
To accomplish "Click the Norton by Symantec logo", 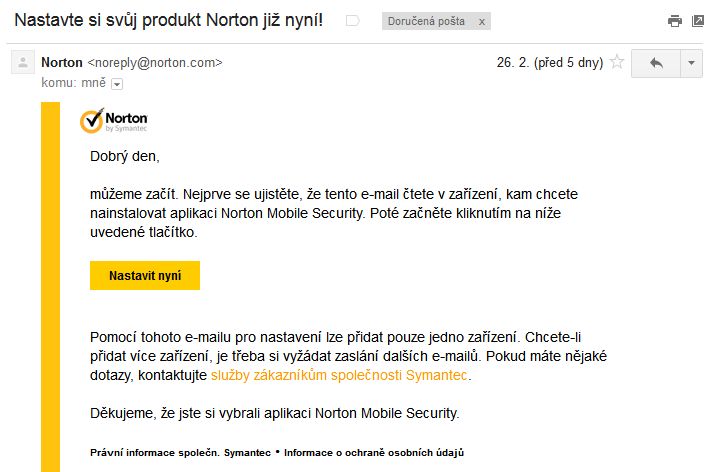I will click(113, 121).
